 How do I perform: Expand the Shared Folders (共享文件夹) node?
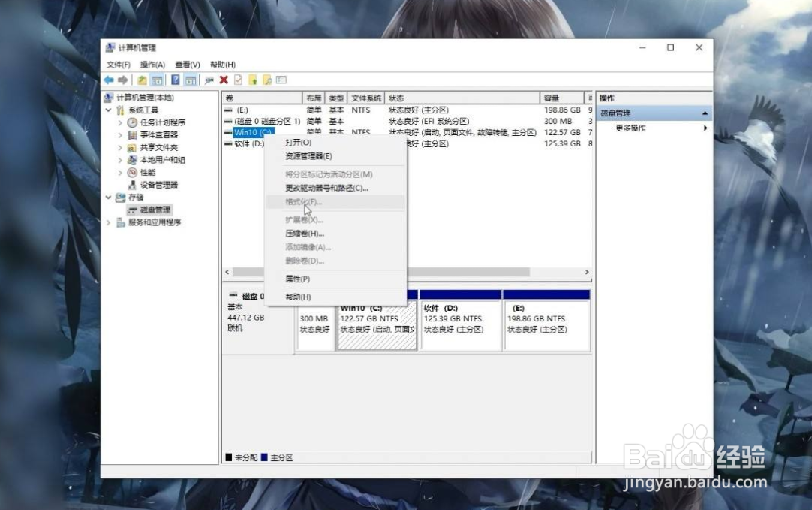120,147
